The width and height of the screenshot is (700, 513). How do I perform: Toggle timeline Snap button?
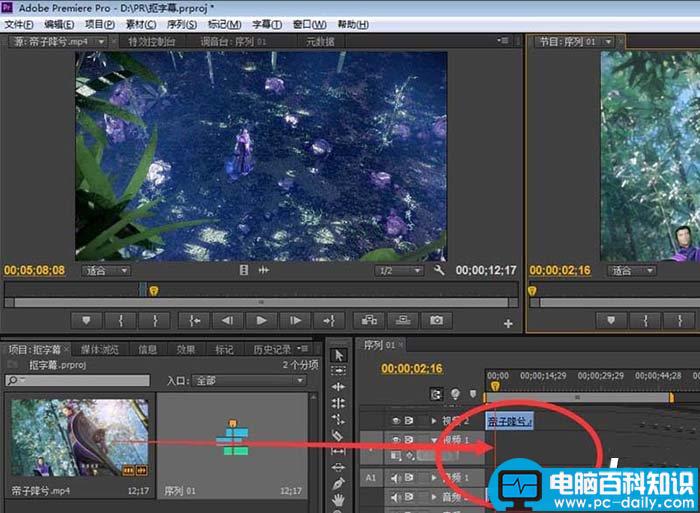point(436,394)
